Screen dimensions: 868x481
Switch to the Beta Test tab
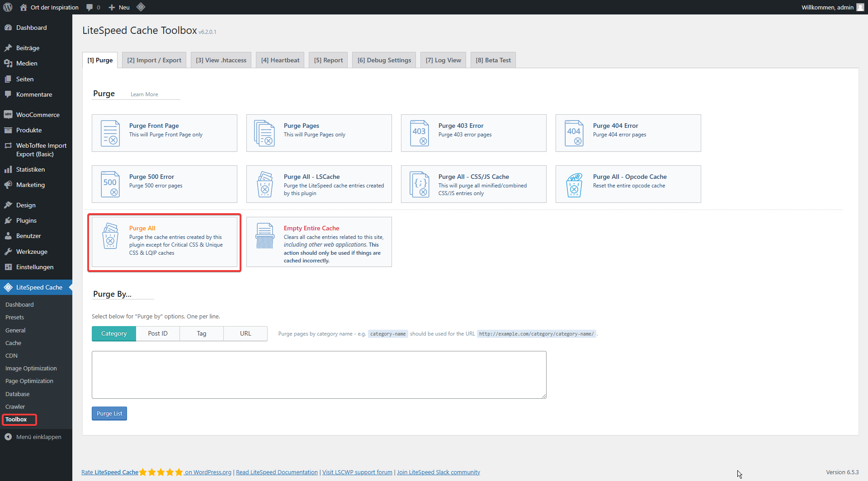pos(493,60)
